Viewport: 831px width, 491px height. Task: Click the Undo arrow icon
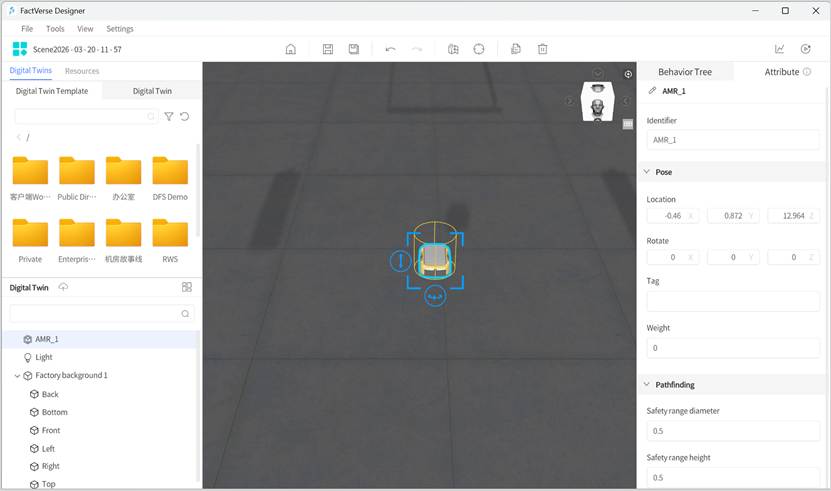click(x=390, y=49)
